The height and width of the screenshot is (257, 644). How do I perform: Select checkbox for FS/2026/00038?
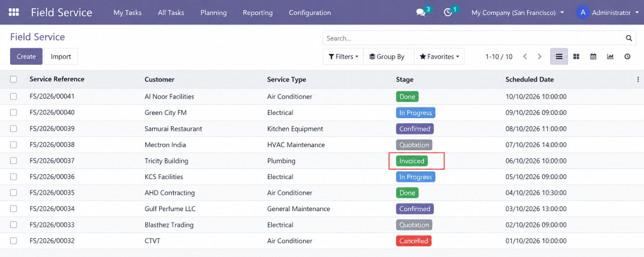[x=14, y=145]
